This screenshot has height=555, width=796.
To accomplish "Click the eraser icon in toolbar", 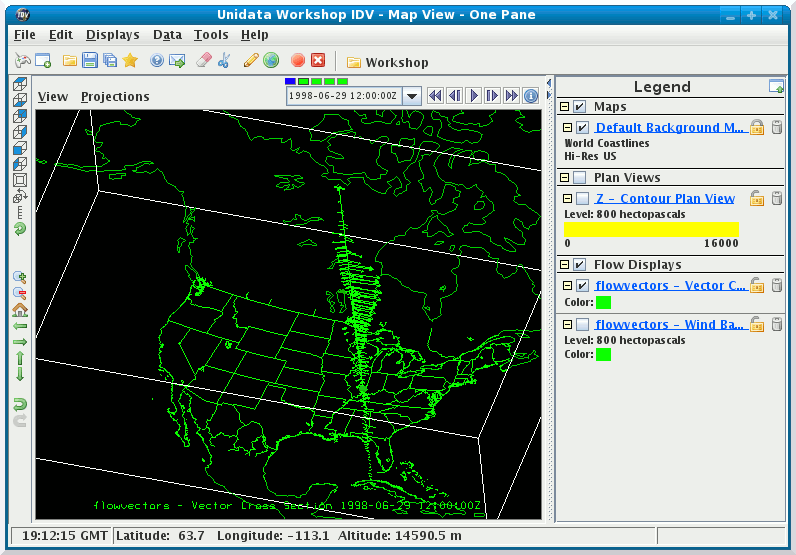I will (x=204, y=61).
